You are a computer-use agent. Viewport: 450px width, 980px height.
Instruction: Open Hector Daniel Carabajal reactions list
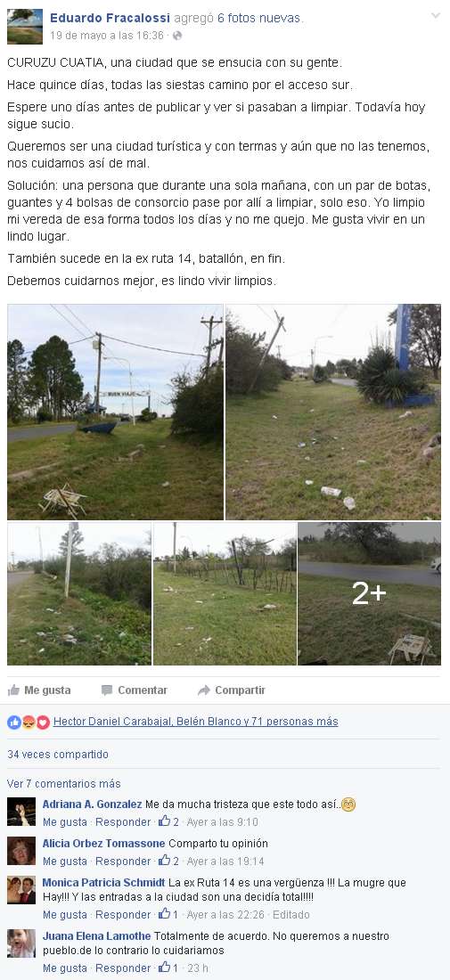(110, 722)
